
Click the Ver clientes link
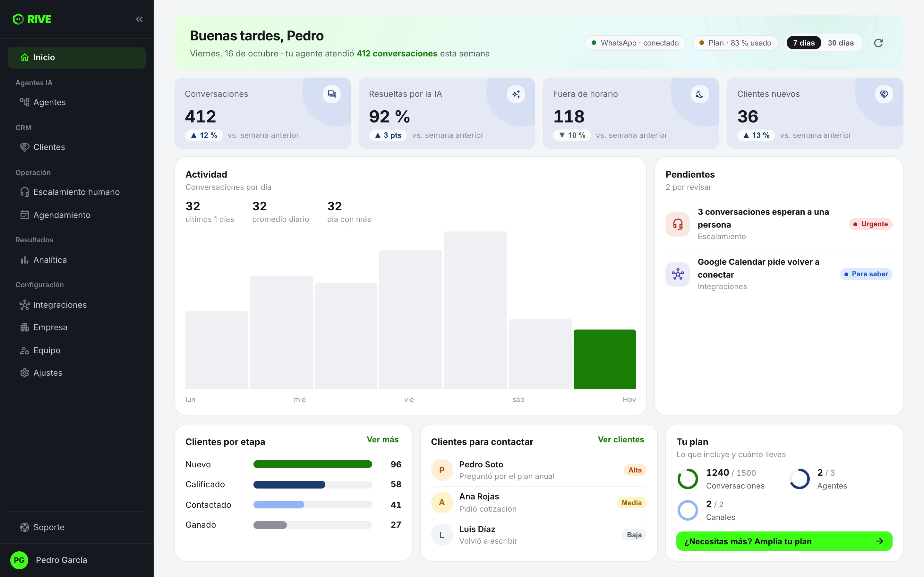(621, 439)
